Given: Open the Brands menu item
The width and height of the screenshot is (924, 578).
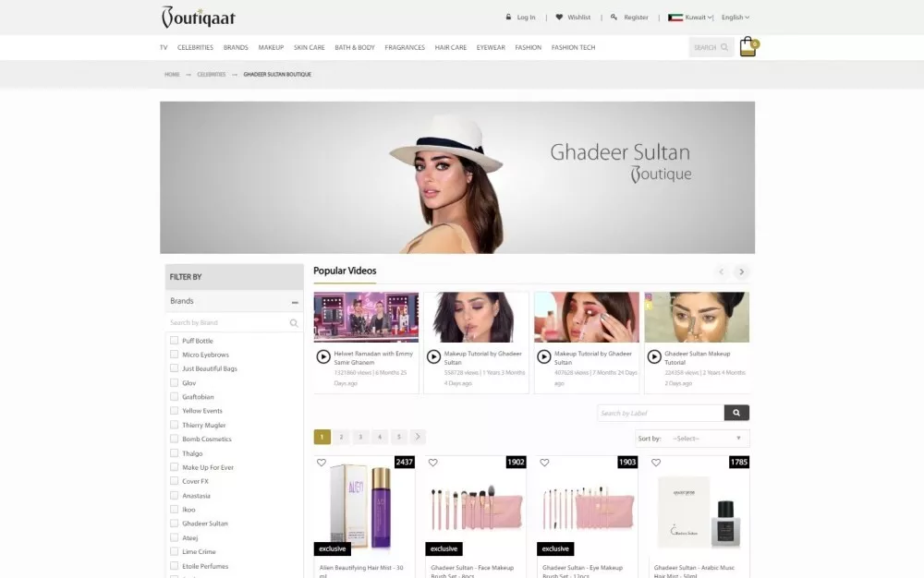Looking at the screenshot, I should [236, 47].
